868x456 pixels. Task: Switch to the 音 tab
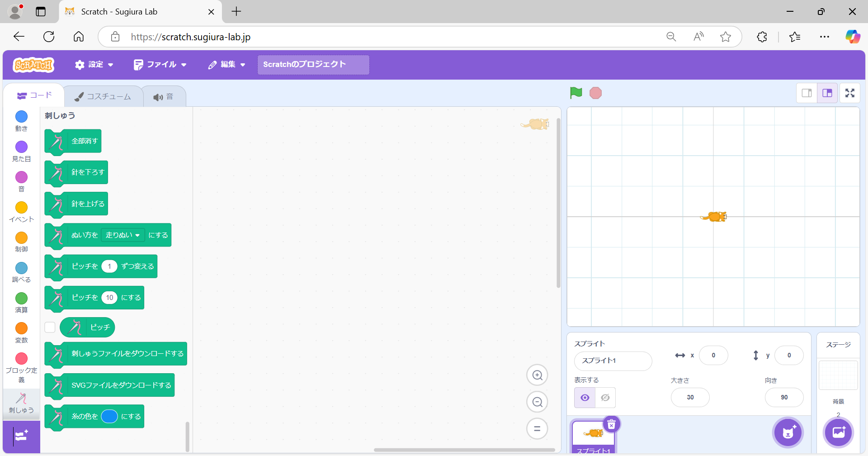pyautogui.click(x=163, y=97)
